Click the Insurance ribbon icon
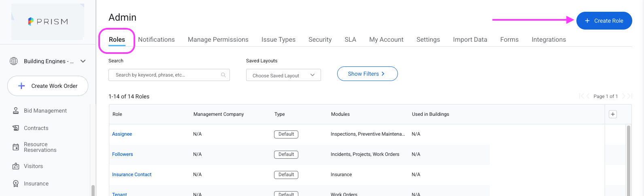644x196 pixels. pyautogui.click(x=16, y=183)
